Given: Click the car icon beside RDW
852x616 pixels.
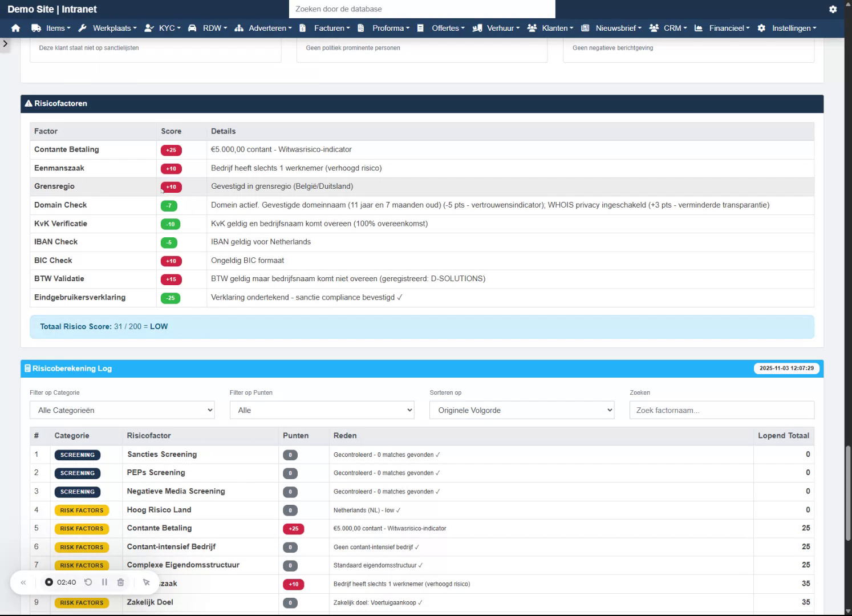Looking at the screenshot, I should click(192, 28).
